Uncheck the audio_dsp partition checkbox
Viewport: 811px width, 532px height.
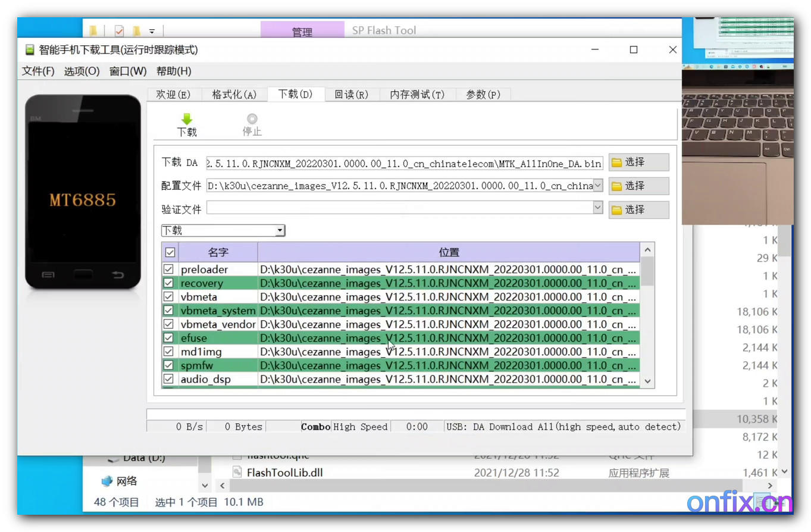[x=169, y=379]
